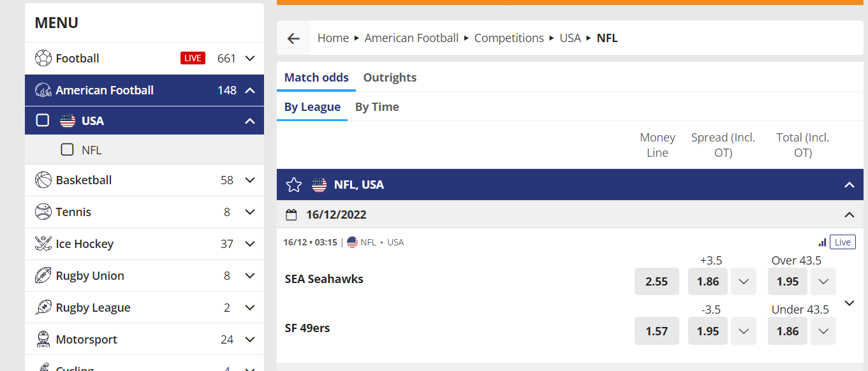Image resolution: width=868 pixels, height=371 pixels.
Task: Check the NFL league checkbox
Action: point(67,150)
